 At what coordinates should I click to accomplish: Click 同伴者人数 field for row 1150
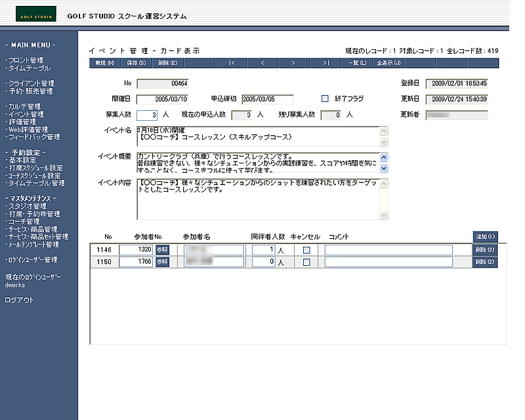point(264,262)
